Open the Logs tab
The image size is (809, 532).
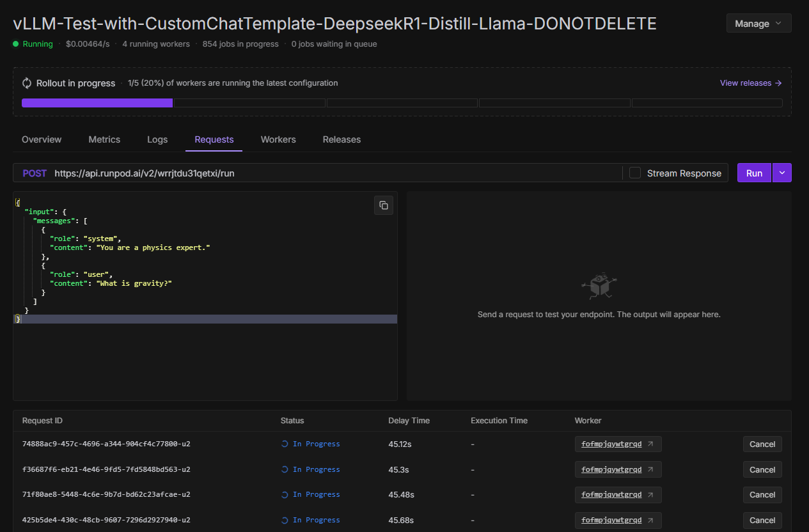(157, 139)
